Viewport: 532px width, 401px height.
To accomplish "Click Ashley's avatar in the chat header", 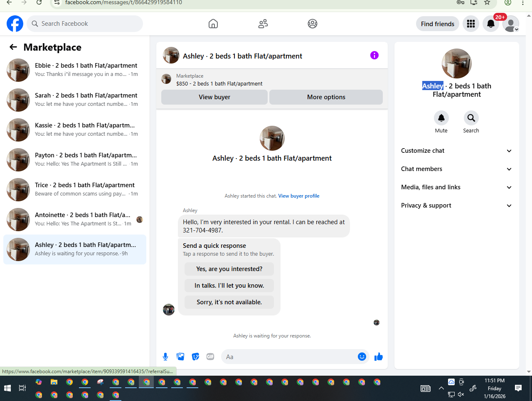I will tap(171, 55).
